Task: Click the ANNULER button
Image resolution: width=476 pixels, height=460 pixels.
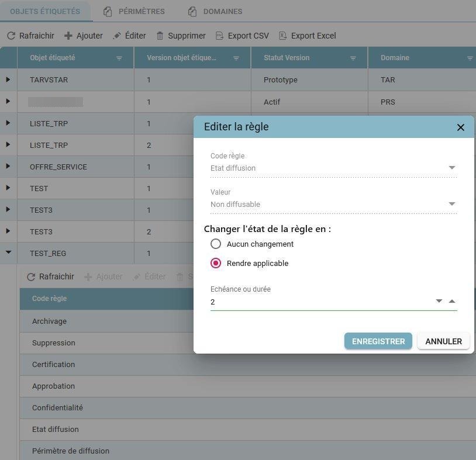Action: click(443, 341)
